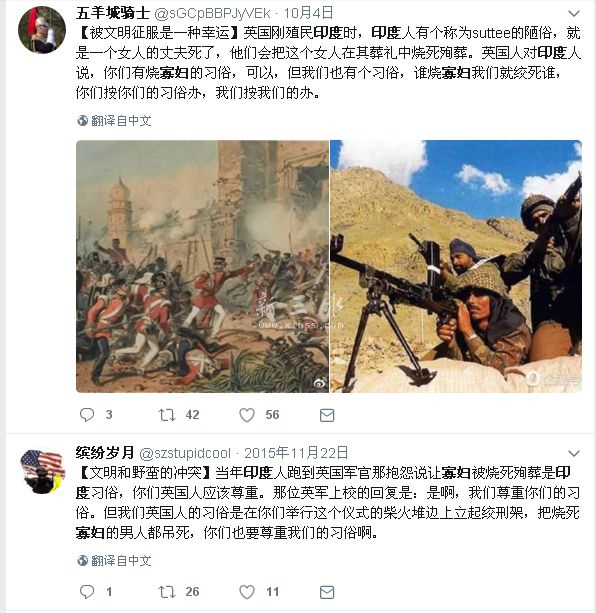The image size is (596, 613).
Task: Reply to the 五羊城骑士 tweet
Action: [x=87, y=415]
